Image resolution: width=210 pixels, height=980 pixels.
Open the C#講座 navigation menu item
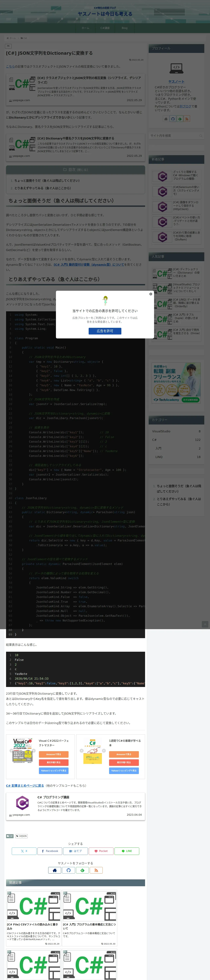click(105, 28)
